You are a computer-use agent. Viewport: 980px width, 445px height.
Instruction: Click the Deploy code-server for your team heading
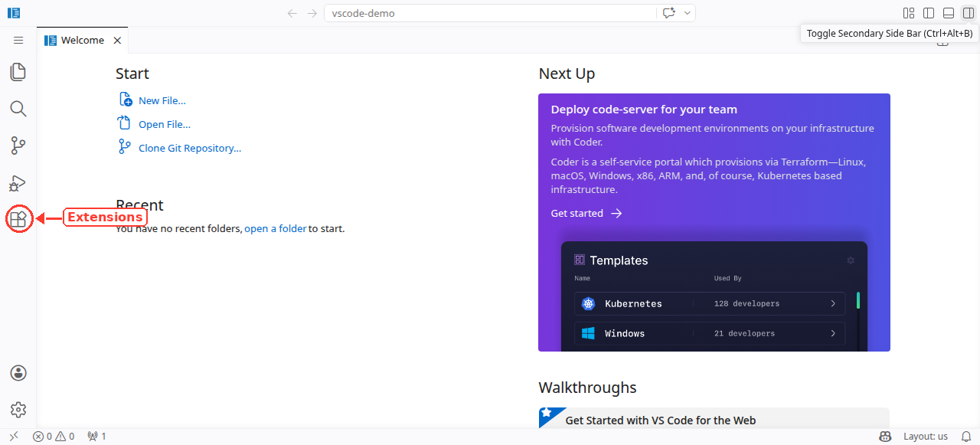644,110
